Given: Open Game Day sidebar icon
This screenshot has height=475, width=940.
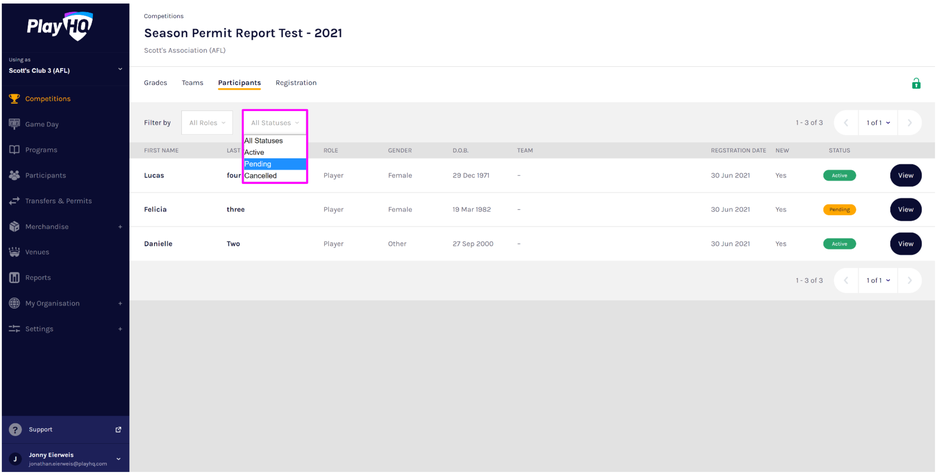Looking at the screenshot, I should [14, 124].
